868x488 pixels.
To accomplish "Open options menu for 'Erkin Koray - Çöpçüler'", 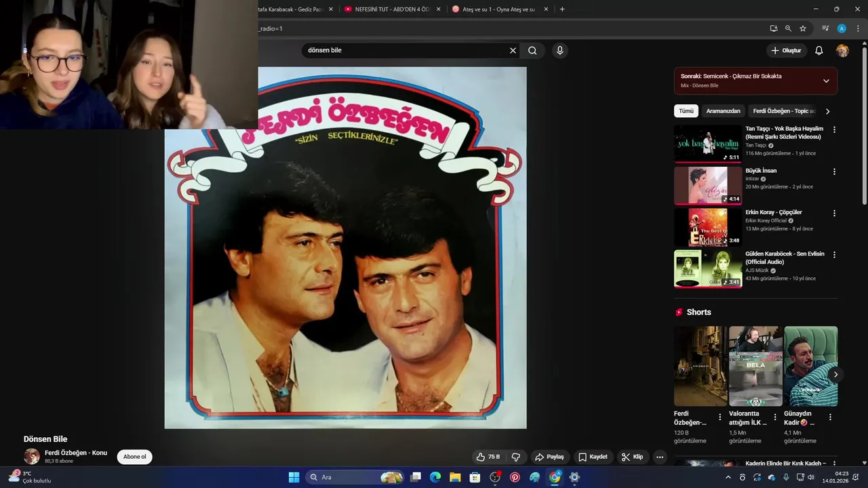I will pos(834,213).
